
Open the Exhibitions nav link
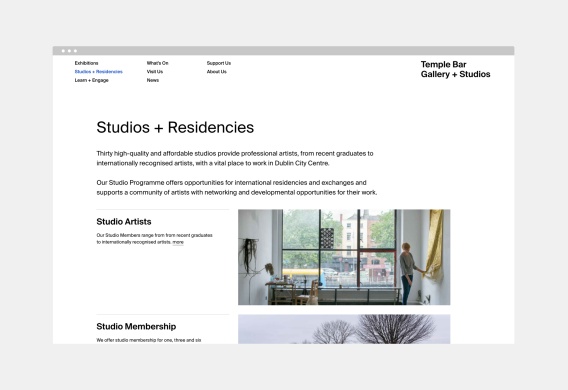86,63
